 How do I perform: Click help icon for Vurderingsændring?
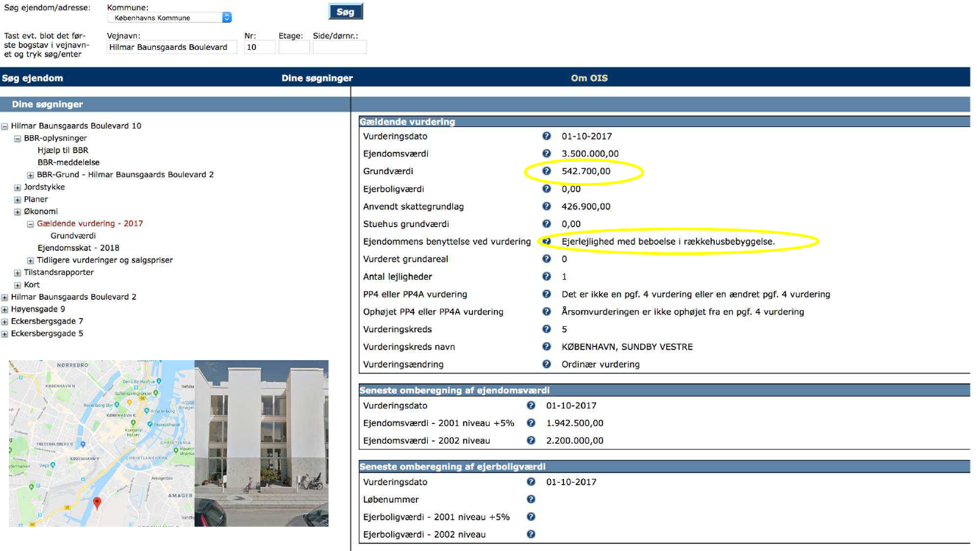[546, 364]
